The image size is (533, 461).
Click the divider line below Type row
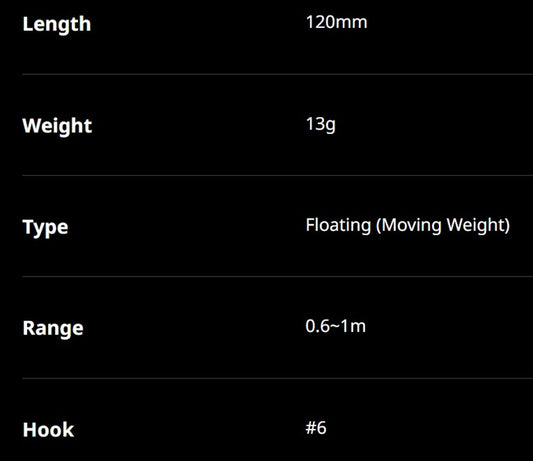tap(277, 276)
